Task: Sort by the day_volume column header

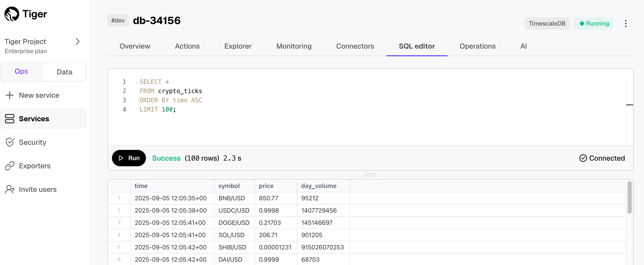Action: pos(318,186)
